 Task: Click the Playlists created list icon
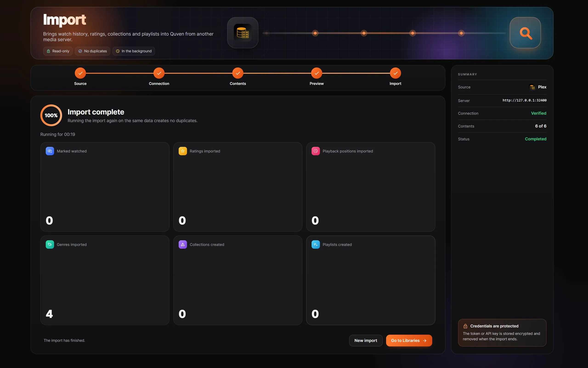click(x=316, y=244)
